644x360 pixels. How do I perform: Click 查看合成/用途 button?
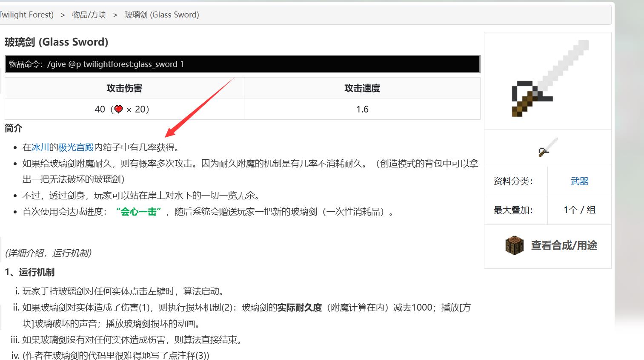pos(564,245)
